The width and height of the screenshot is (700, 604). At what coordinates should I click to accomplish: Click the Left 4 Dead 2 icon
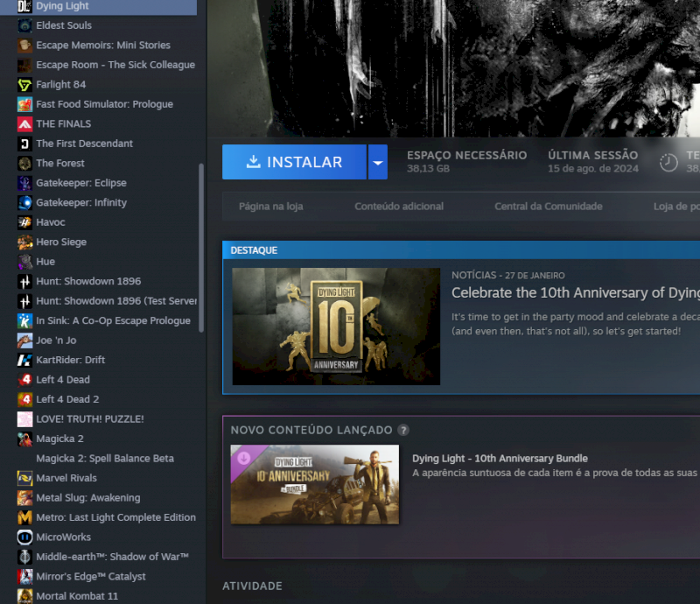[x=24, y=399]
